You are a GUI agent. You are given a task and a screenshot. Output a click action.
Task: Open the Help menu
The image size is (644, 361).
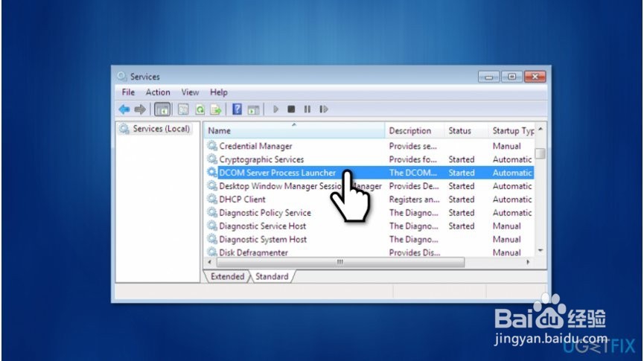coord(218,92)
